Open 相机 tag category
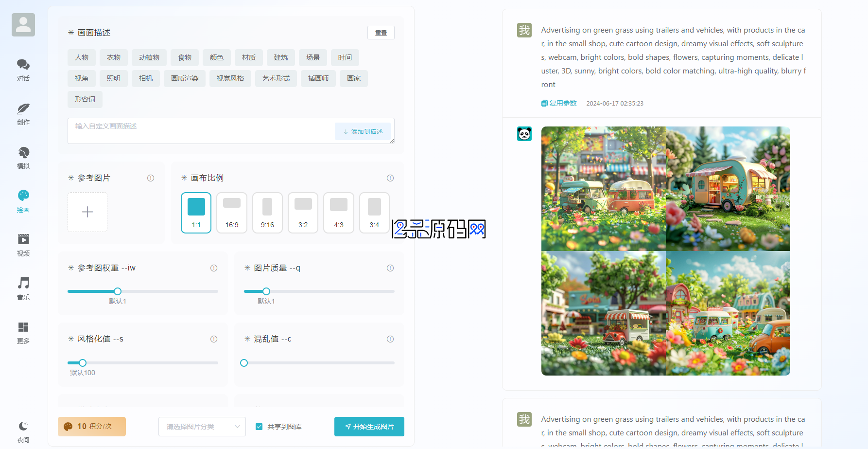 point(146,78)
